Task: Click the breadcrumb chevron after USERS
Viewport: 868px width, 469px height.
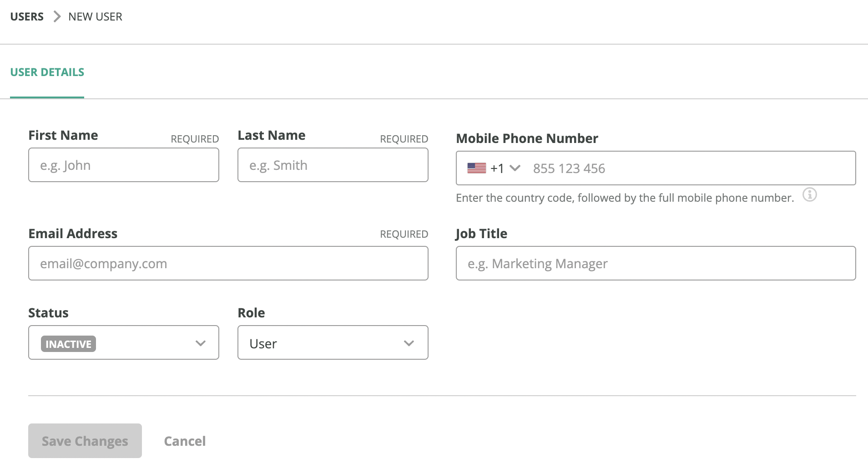Action: point(57,17)
